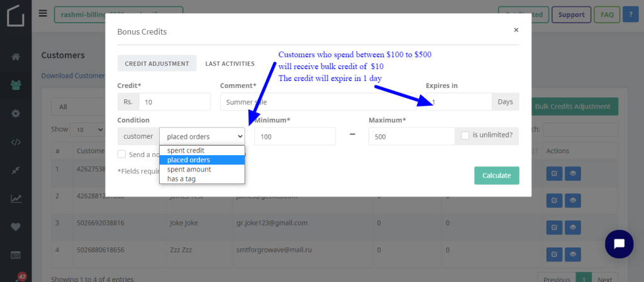This screenshot has width=644, height=282.
Task: Open the Support button in header
Action: coord(571,14)
